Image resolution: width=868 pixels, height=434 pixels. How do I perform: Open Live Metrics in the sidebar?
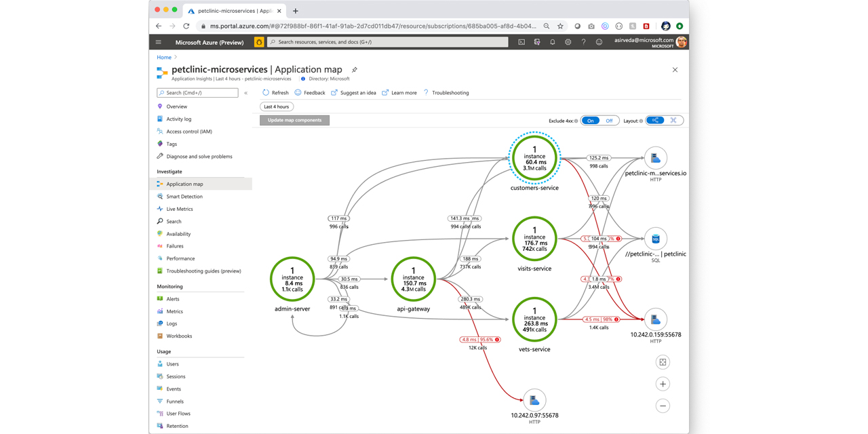tap(180, 209)
